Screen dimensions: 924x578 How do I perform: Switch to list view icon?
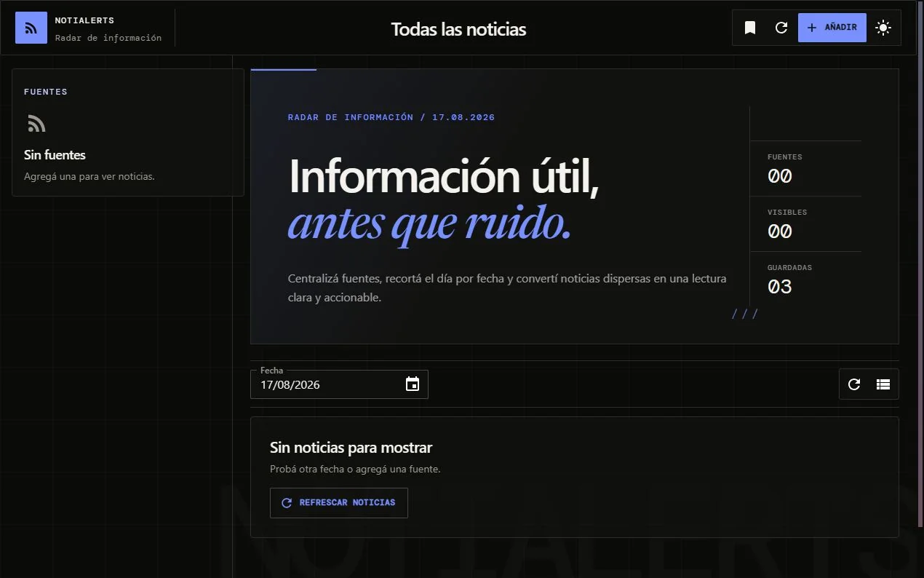coord(883,384)
